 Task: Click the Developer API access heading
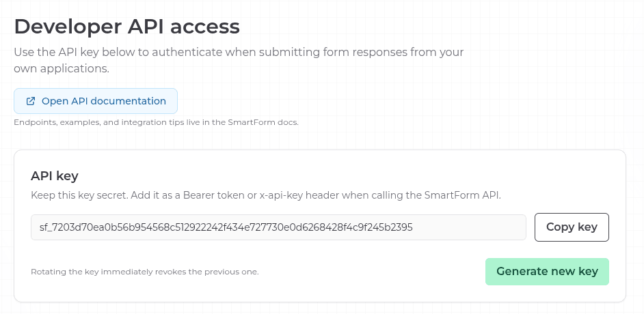(127, 27)
